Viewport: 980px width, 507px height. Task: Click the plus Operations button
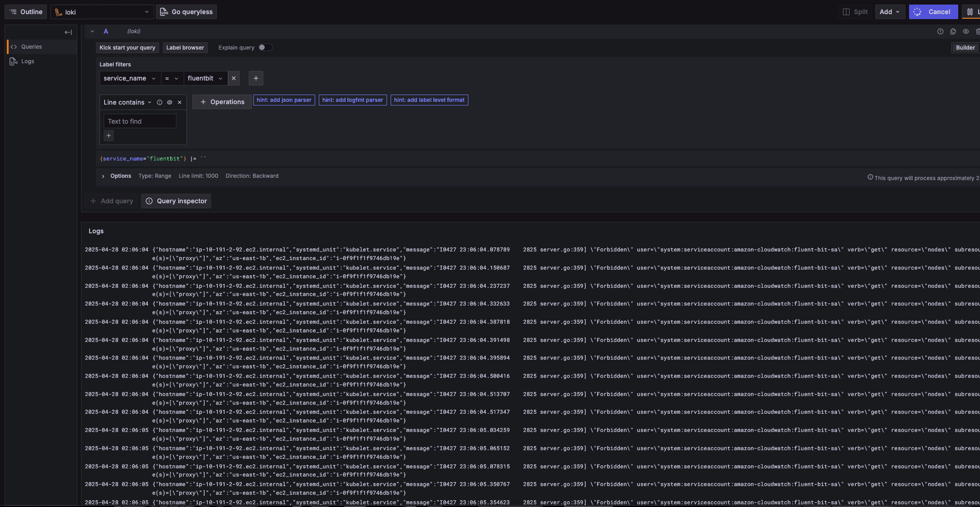(x=222, y=102)
